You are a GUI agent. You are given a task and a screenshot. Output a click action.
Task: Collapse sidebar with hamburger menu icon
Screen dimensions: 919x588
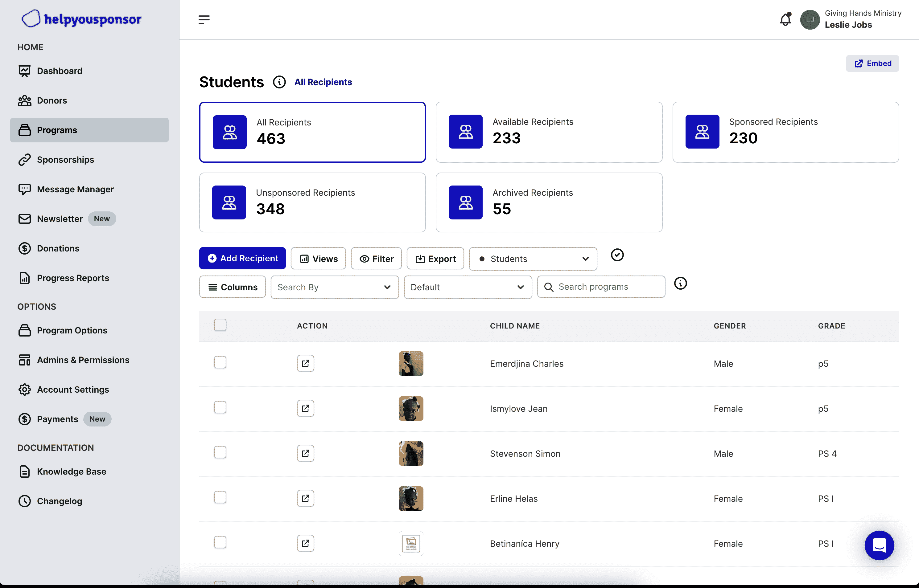(x=204, y=19)
